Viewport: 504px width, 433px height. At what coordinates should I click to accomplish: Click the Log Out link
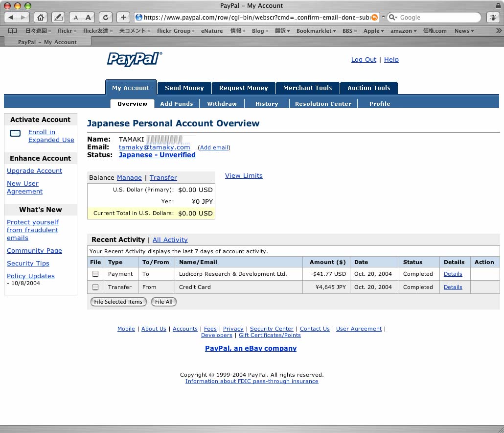point(364,60)
